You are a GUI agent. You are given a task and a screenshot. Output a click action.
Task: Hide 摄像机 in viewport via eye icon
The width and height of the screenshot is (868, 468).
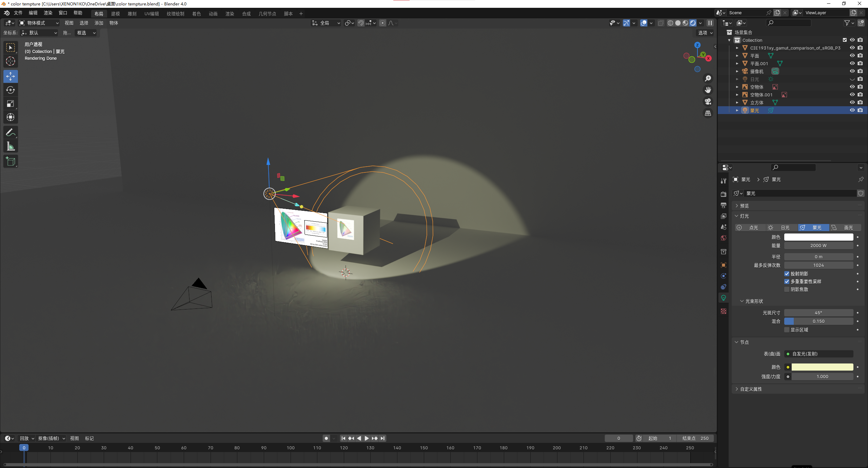point(852,71)
